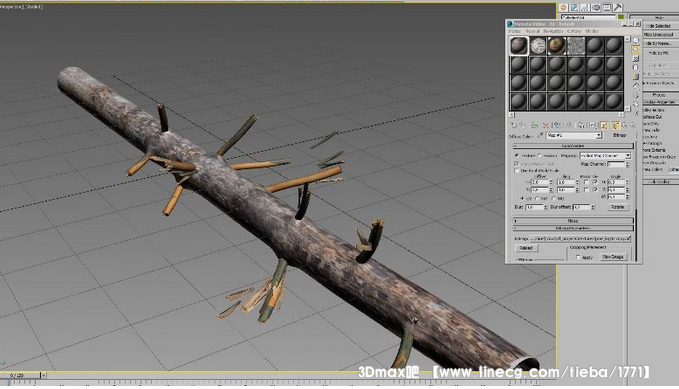
Task: Click the Get Material icon
Action: (514, 125)
